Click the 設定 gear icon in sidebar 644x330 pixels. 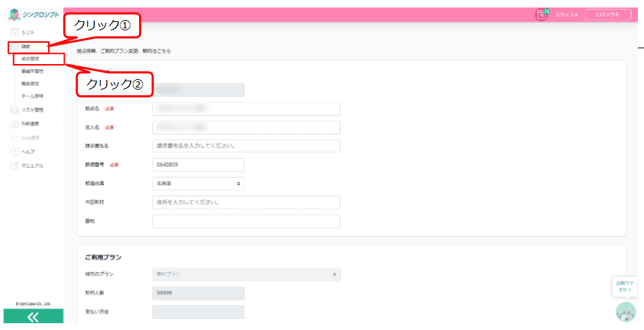14,47
